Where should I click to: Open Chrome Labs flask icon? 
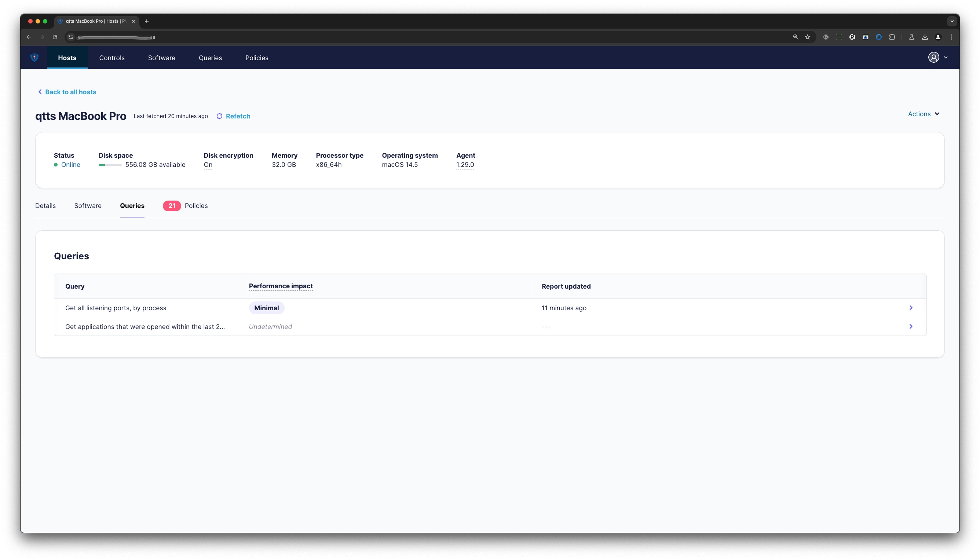[911, 37]
